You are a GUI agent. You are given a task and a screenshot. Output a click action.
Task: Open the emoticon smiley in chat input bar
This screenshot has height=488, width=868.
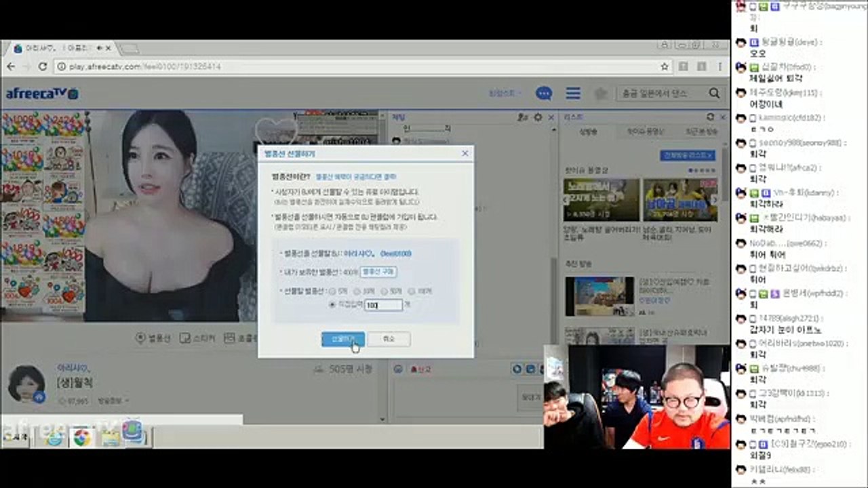pos(398,369)
